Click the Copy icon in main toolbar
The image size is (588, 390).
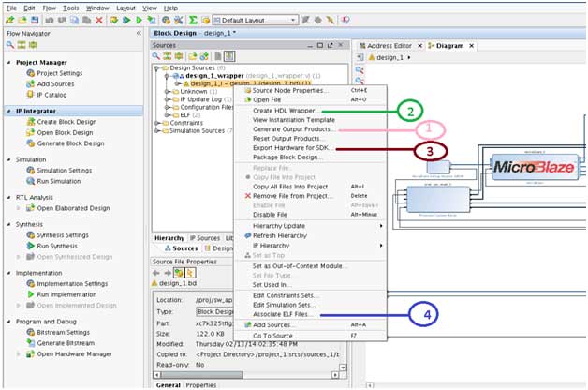[75, 20]
